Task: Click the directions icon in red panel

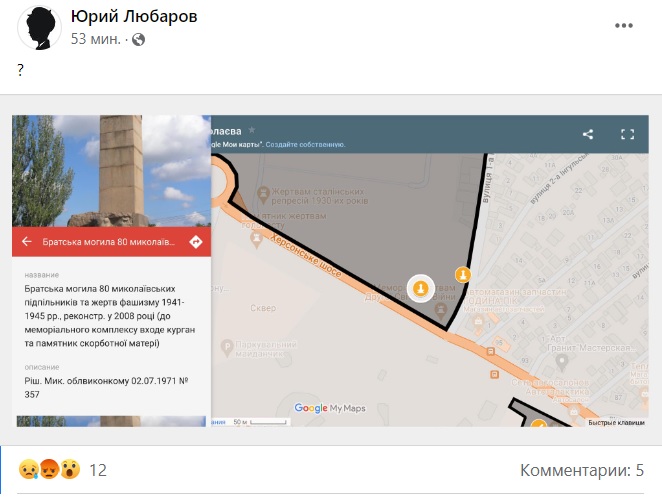Action: [x=195, y=242]
